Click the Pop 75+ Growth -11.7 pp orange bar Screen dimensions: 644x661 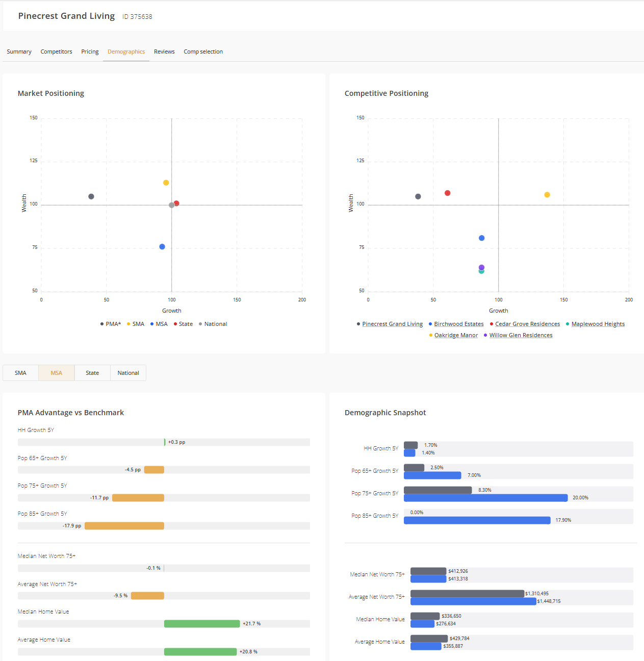tap(138, 498)
